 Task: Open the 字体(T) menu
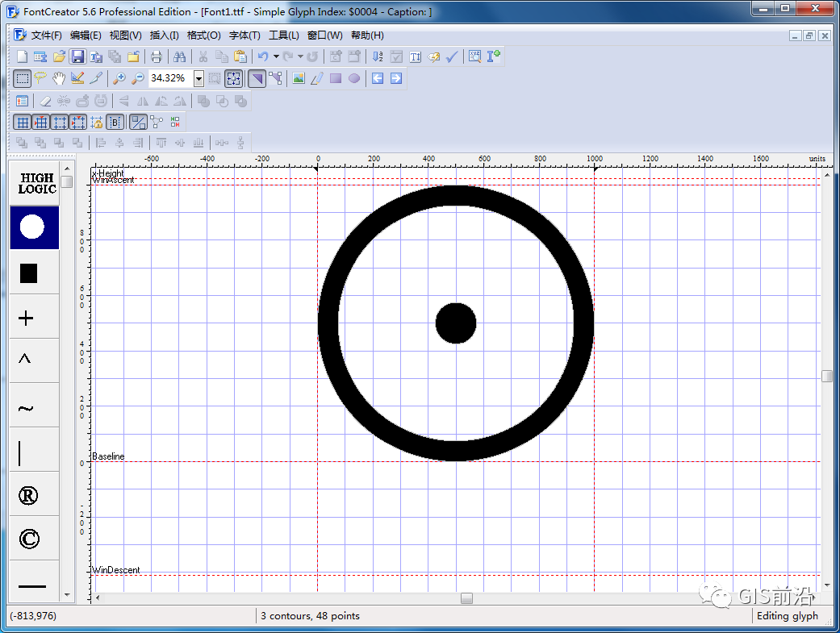(244, 35)
